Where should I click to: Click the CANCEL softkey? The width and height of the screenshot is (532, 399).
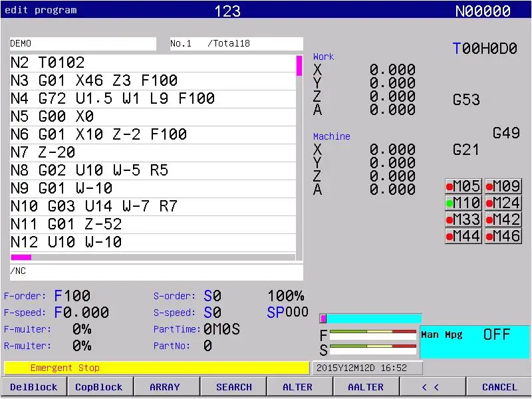pos(499,387)
